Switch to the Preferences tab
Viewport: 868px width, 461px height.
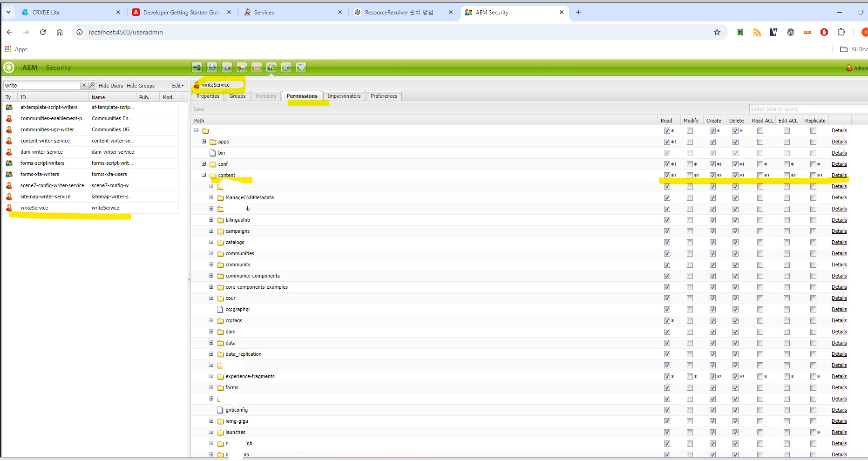pos(384,96)
